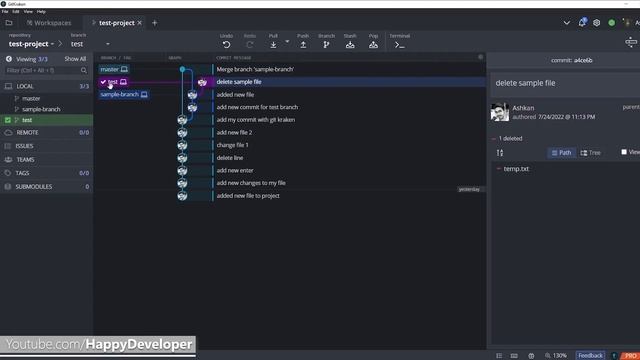Viewport: 640px width, 360px height.
Task: Select sample-branch in the sidebar
Action: pyautogui.click(x=41, y=109)
